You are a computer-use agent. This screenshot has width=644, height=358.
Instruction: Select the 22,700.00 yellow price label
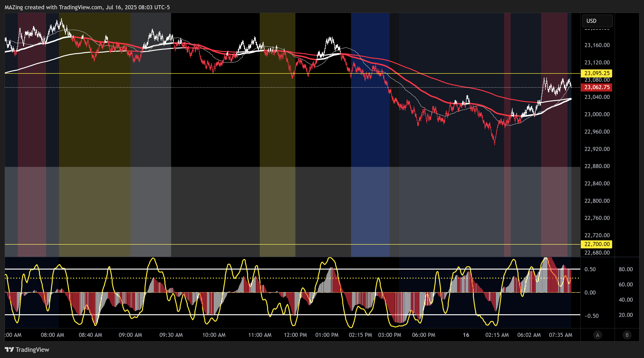coord(596,244)
